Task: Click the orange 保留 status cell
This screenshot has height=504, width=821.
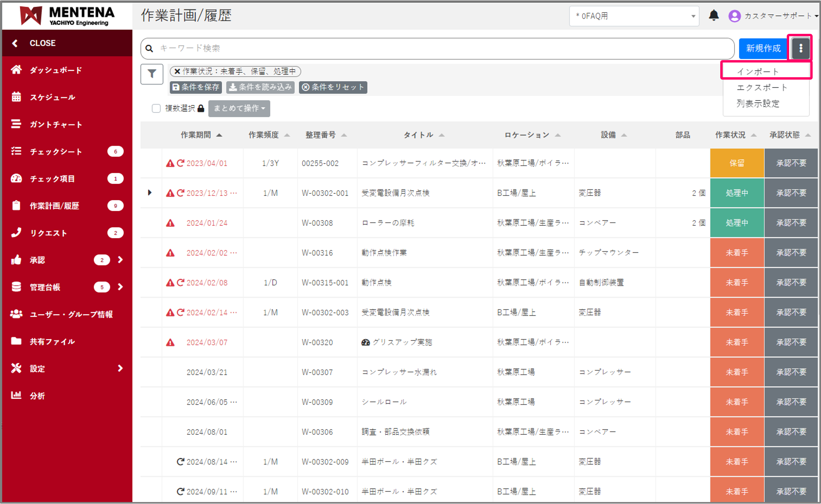Action: coord(737,163)
